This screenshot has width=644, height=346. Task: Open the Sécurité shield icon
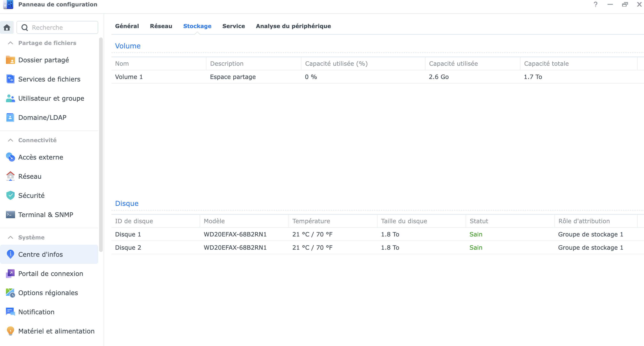click(x=10, y=195)
